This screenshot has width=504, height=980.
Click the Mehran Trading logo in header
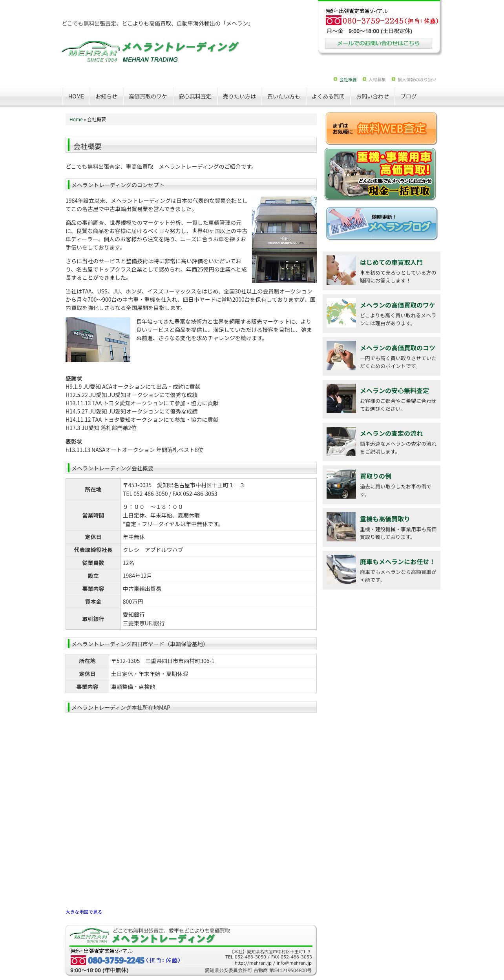click(x=150, y=51)
